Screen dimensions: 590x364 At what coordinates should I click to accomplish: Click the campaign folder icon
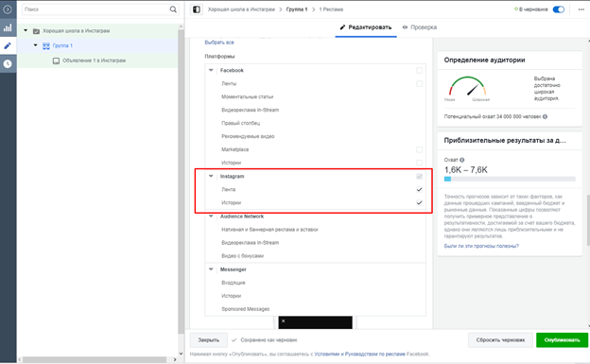[x=36, y=31]
